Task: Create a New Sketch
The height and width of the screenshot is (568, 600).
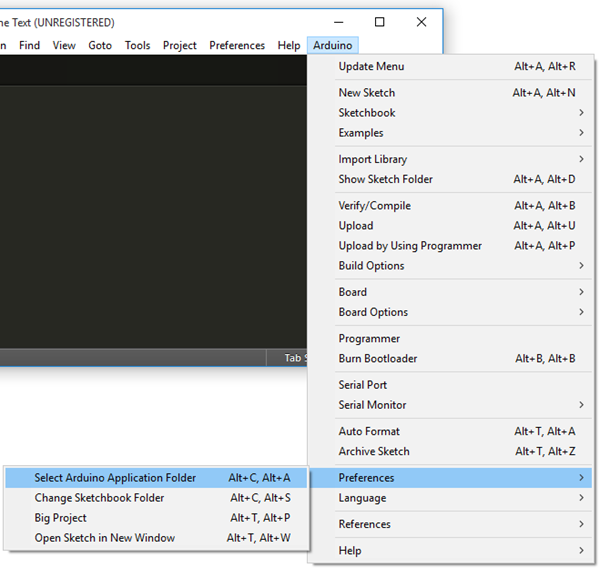Action: (367, 93)
